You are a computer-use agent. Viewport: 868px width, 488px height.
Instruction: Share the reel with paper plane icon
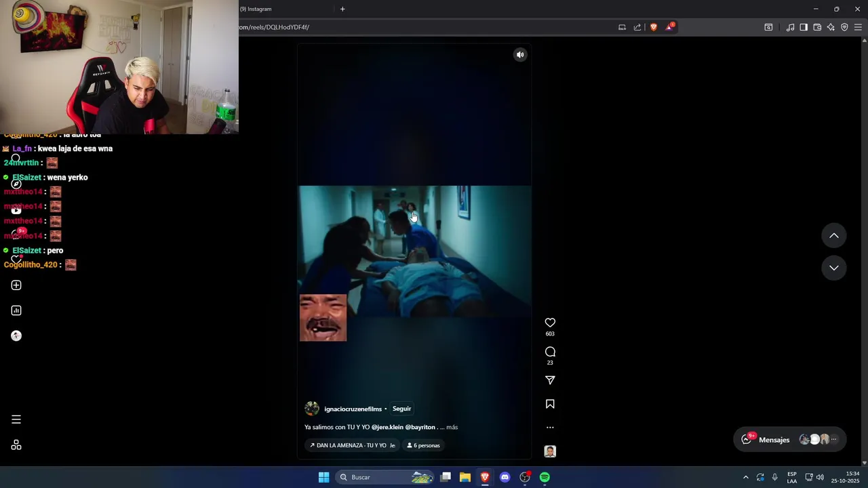click(550, 380)
